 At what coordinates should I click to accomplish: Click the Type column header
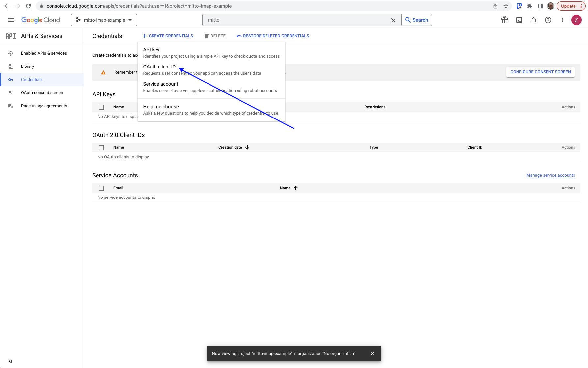click(x=374, y=147)
